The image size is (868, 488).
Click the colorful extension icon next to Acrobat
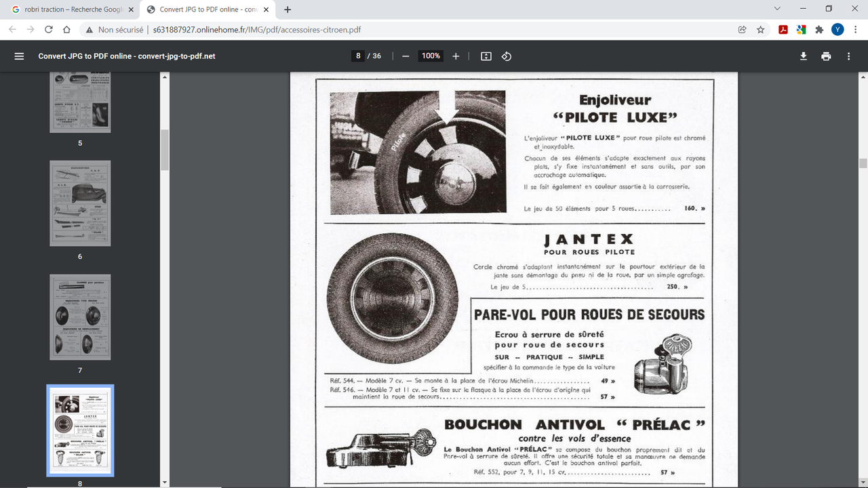point(801,30)
